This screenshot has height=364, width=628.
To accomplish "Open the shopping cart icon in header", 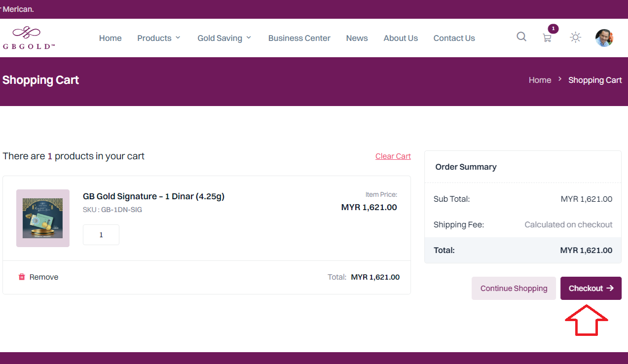I will pos(547,38).
